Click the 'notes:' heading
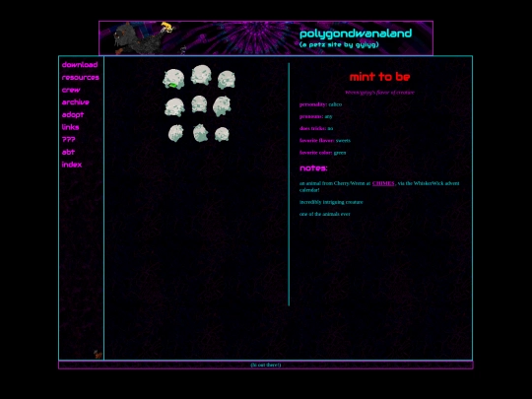This screenshot has width=532, height=399. click(313, 168)
